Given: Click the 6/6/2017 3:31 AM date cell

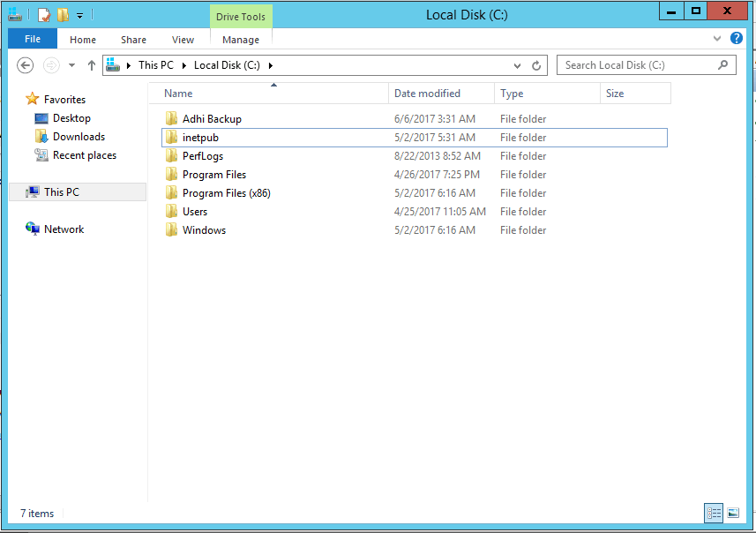Looking at the screenshot, I should [435, 118].
